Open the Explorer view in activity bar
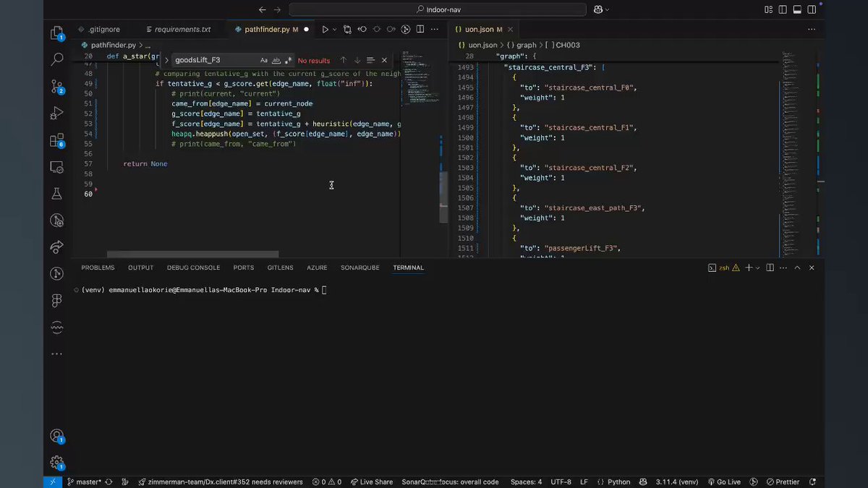This screenshot has width=868, height=488. 57,33
